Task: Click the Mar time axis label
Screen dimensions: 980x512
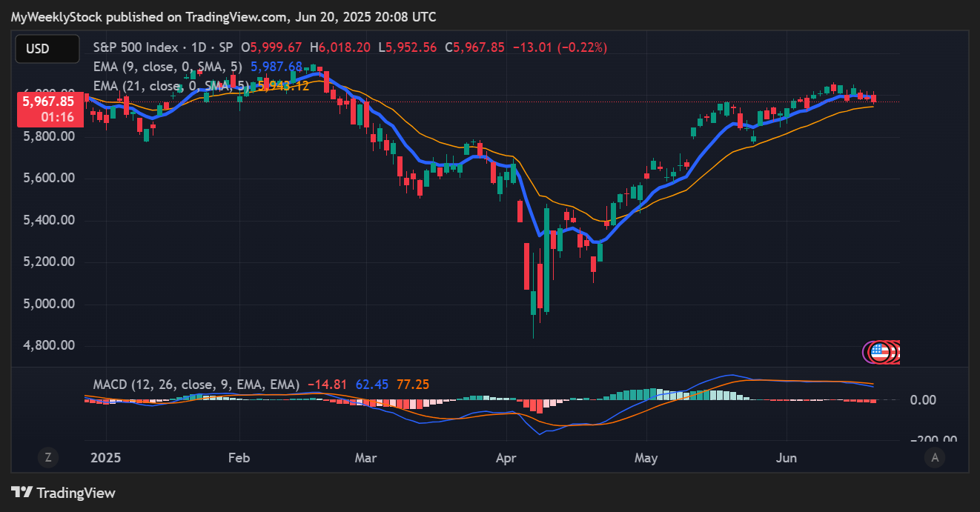Action: coord(367,458)
